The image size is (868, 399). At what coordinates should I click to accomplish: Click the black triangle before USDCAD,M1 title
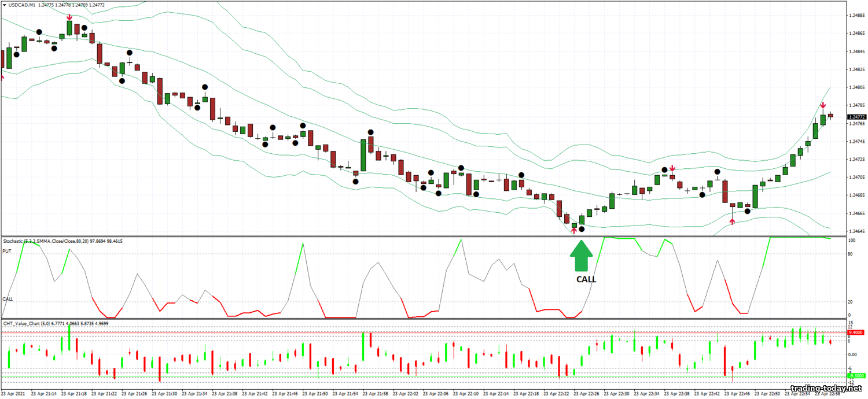(x=4, y=5)
